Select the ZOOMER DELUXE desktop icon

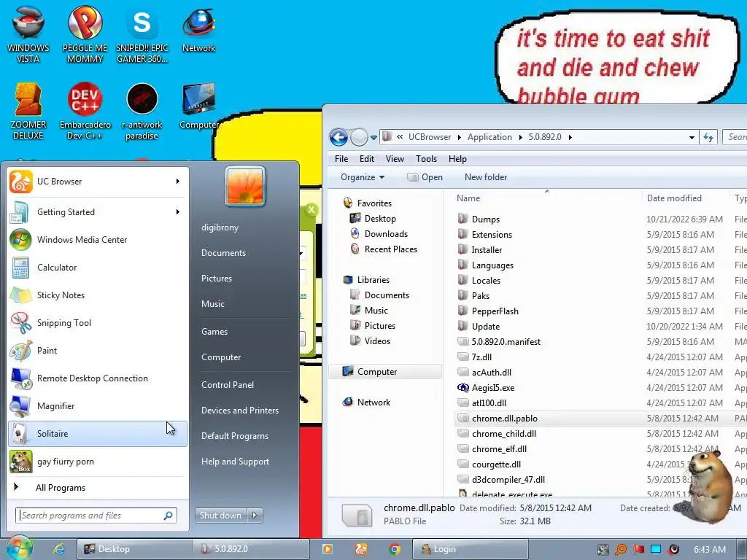tap(28, 112)
